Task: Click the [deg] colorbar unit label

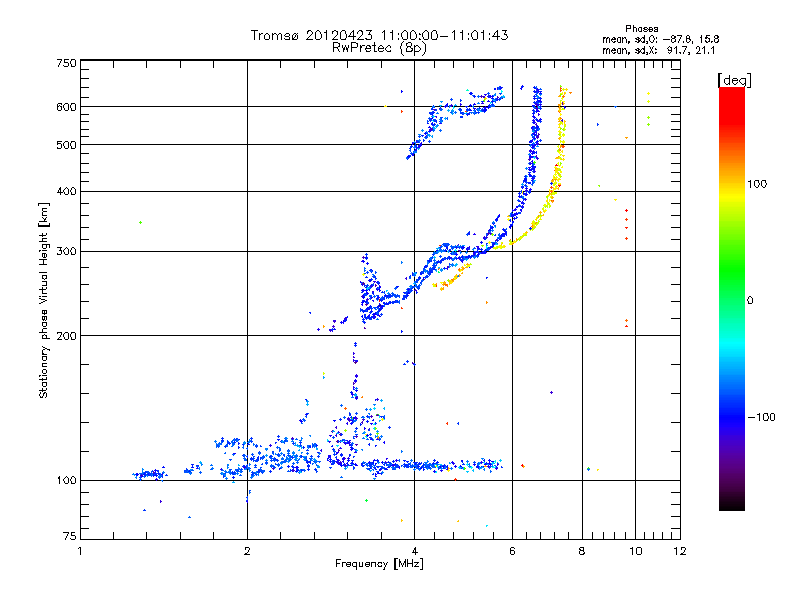Action: click(x=734, y=80)
